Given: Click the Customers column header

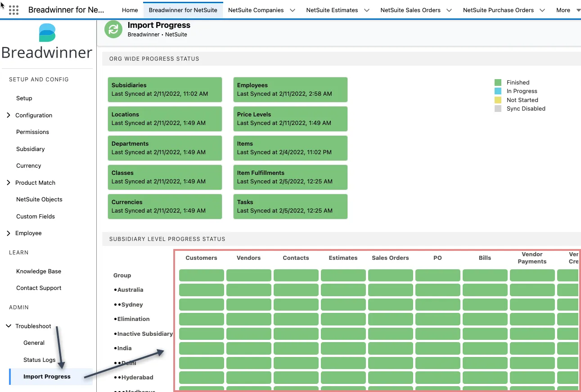Looking at the screenshot, I should (x=201, y=258).
